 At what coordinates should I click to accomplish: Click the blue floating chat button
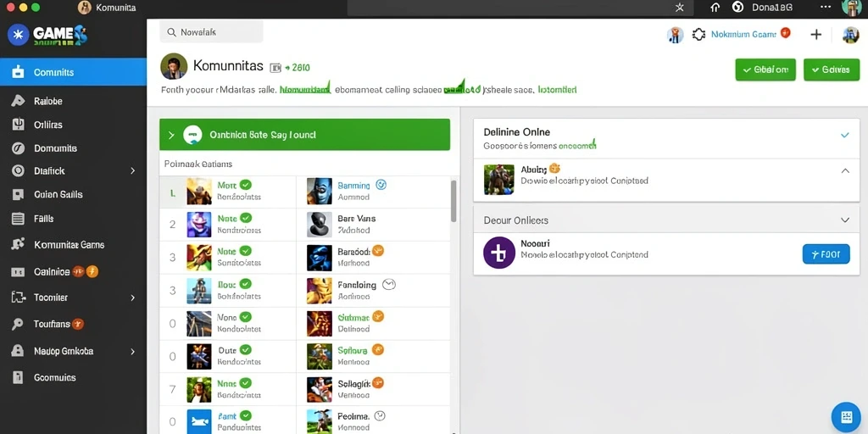coord(846,417)
